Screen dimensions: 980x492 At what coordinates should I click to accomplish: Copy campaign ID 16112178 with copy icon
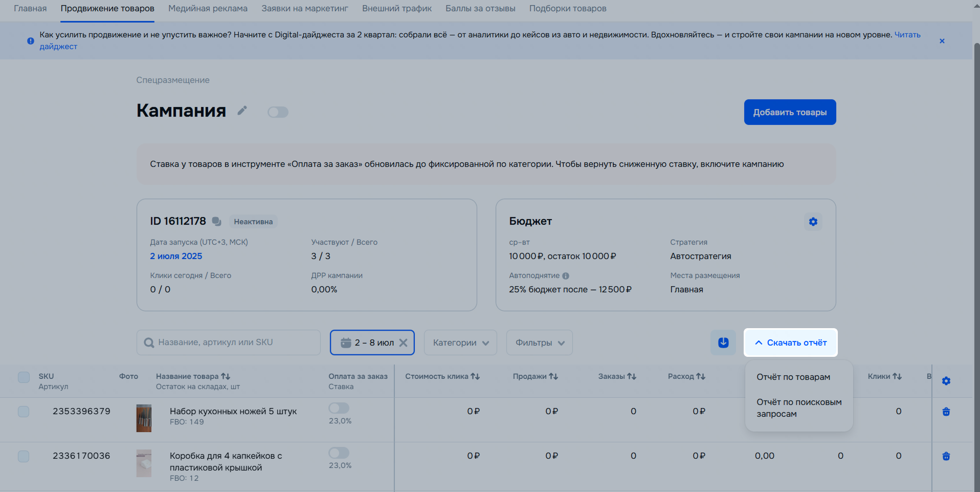[216, 221]
